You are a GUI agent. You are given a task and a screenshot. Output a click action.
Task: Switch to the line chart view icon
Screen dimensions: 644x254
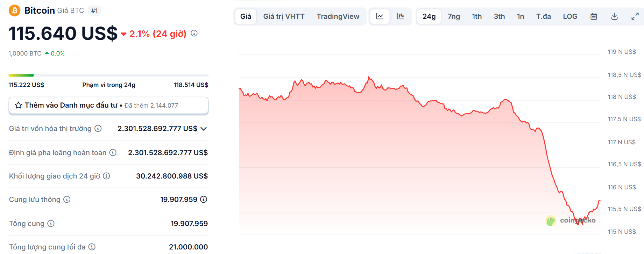(380, 16)
